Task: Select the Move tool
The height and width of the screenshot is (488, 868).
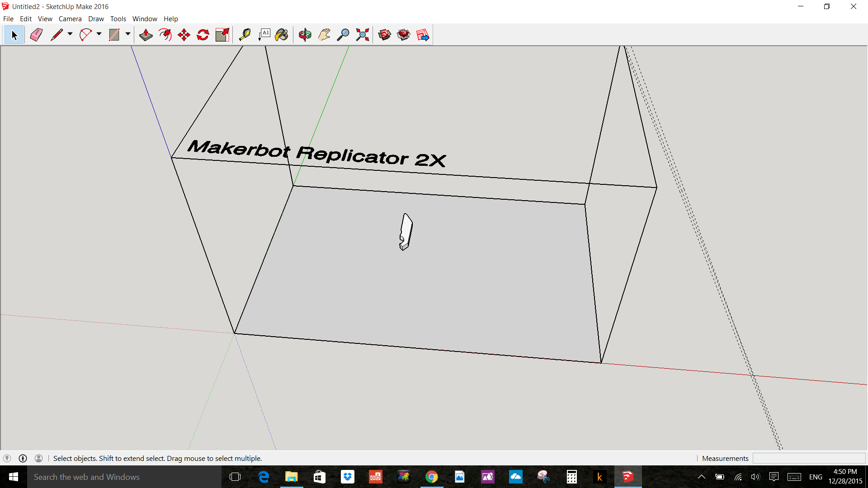Action: [184, 35]
